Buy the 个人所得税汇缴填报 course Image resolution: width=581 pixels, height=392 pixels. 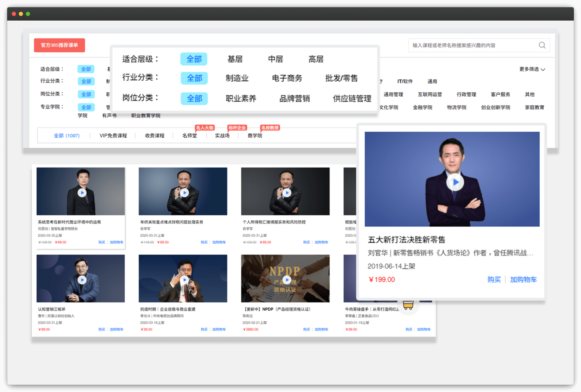[306, 242]
